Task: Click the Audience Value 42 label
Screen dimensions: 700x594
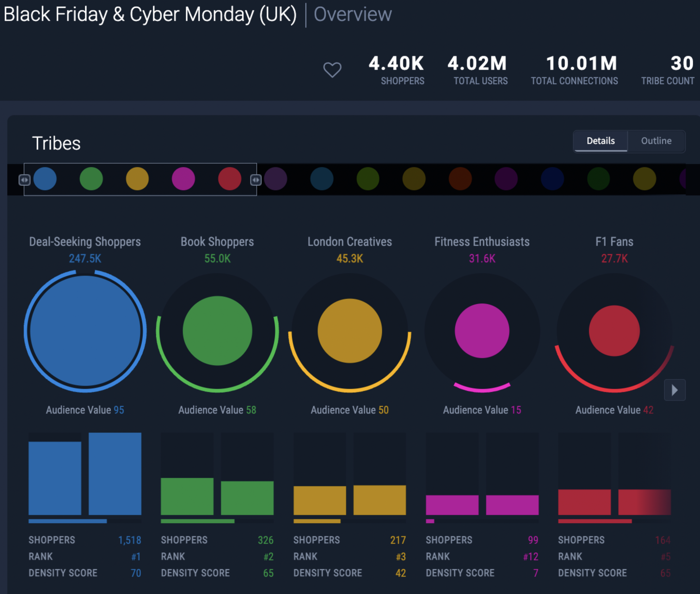Action: coord(615,410)
